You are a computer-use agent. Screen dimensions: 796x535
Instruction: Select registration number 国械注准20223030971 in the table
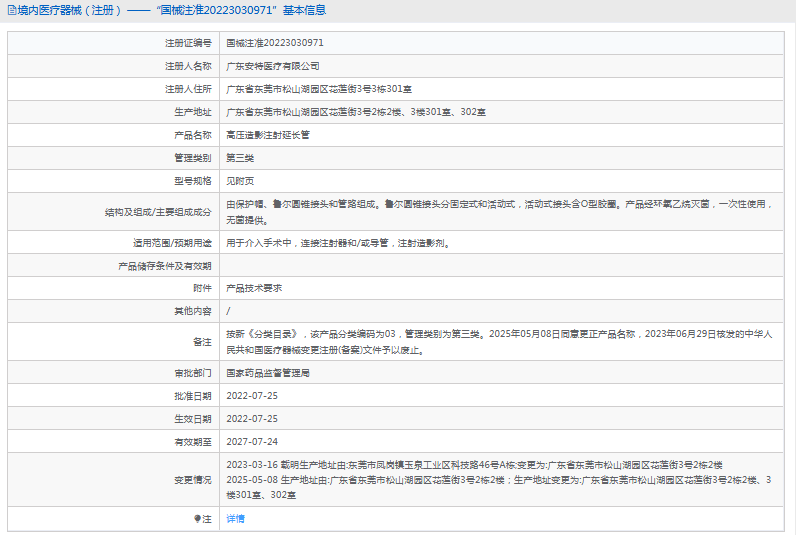click(x=274, y=43)
